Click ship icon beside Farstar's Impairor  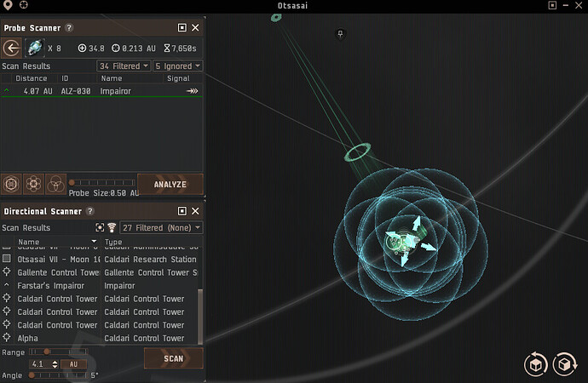(x=6, y=285)
